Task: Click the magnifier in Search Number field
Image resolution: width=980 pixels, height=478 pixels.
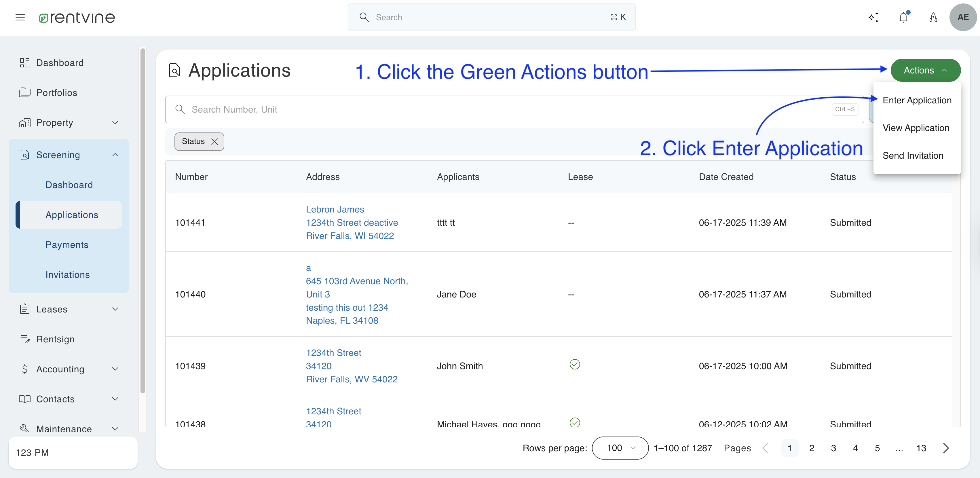Action: 180,110
